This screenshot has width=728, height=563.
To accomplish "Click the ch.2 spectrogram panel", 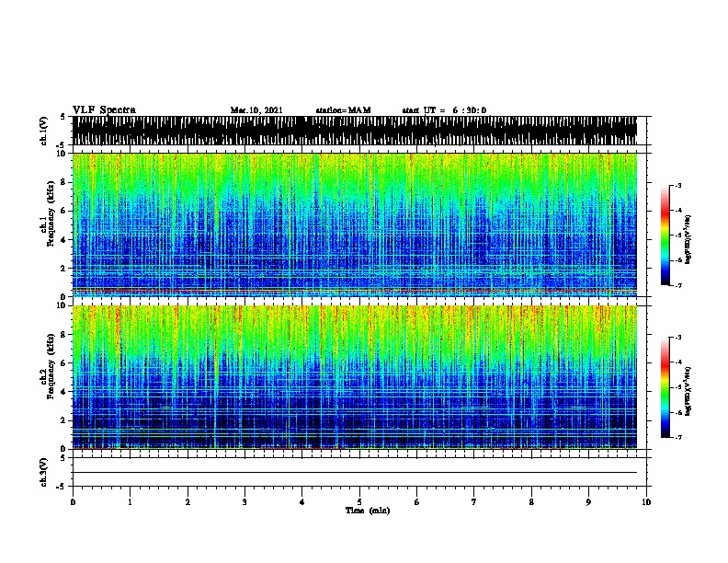I will point(355,377).
